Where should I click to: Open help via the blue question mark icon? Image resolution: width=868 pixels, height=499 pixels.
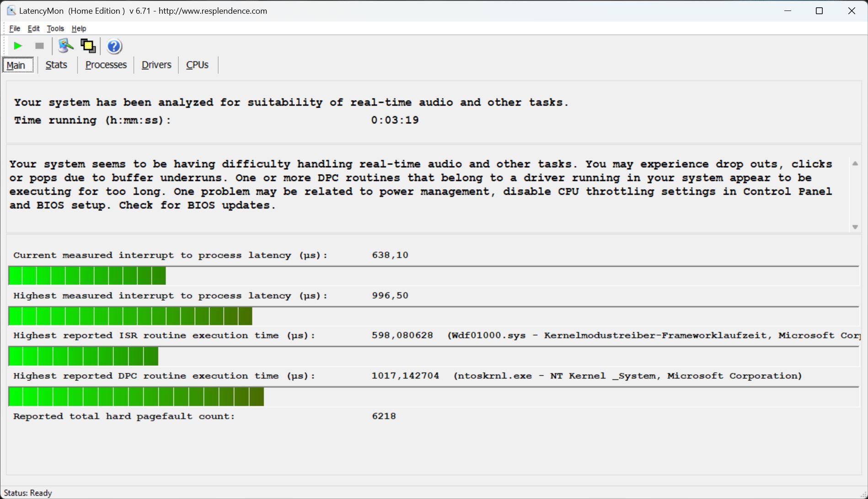pyautogui.click(x=114, y=47)
